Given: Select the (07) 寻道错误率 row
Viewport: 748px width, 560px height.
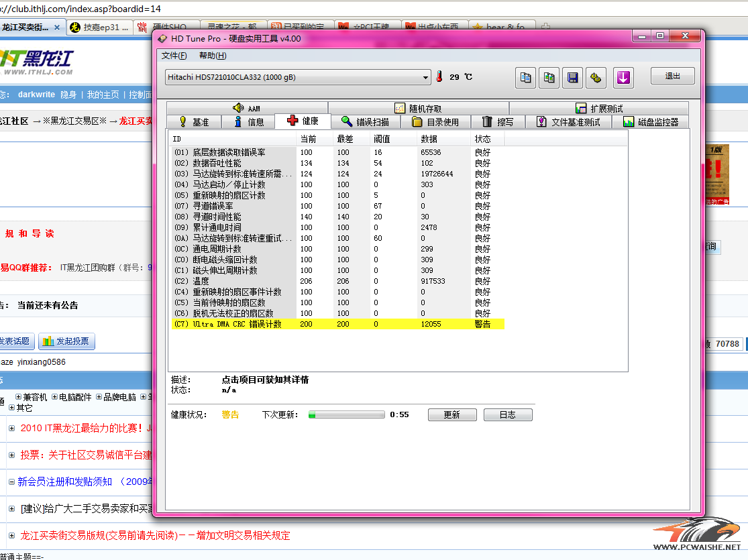Looking at the screenshot, I should pyautogui.click(x=337, y=206).
